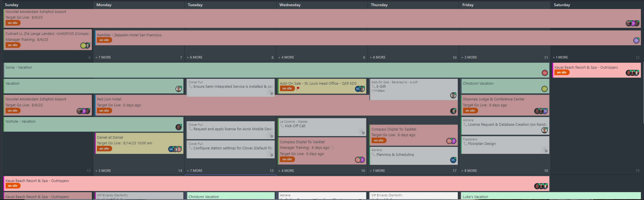Click the on site badge under Rambler - Zeppelin Hotel
644x200 pixels.
[x=104, y=40]
